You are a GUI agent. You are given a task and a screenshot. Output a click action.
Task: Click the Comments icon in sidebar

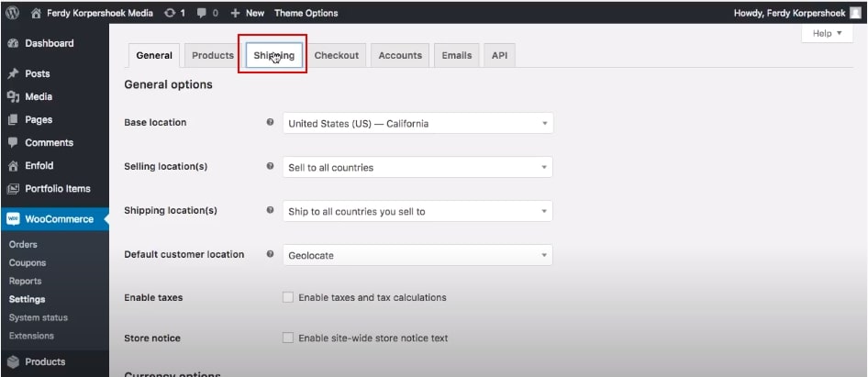[13, 143]
